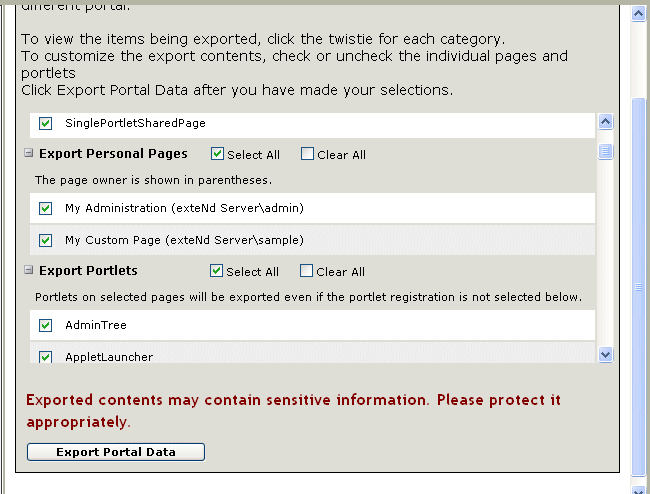Collapse the Export Portlets twistie

pos(29,271)
